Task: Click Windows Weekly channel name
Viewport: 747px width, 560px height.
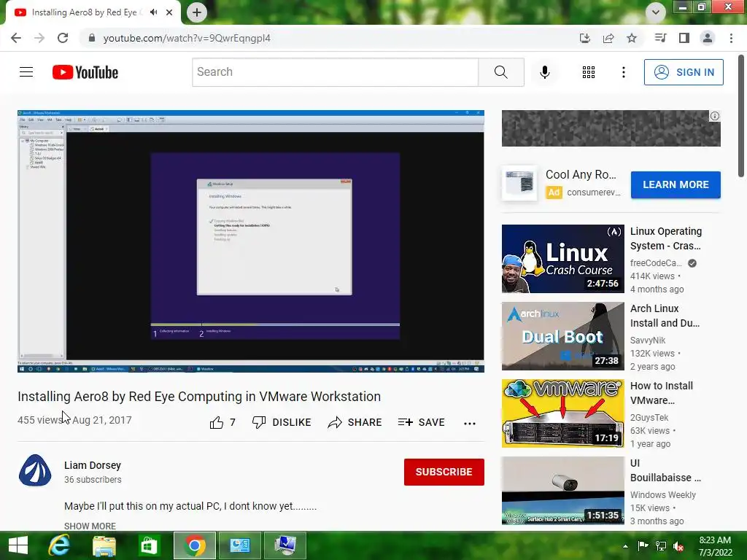Action: pyautogui.click(x=663, y=495)
